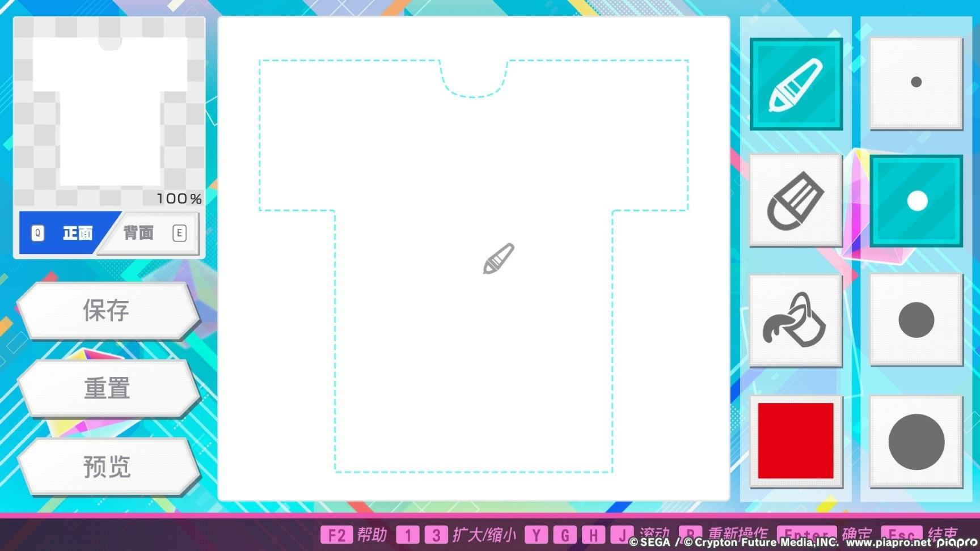
Task: Open the red color swatch
Action: click(x=796, y=442)
